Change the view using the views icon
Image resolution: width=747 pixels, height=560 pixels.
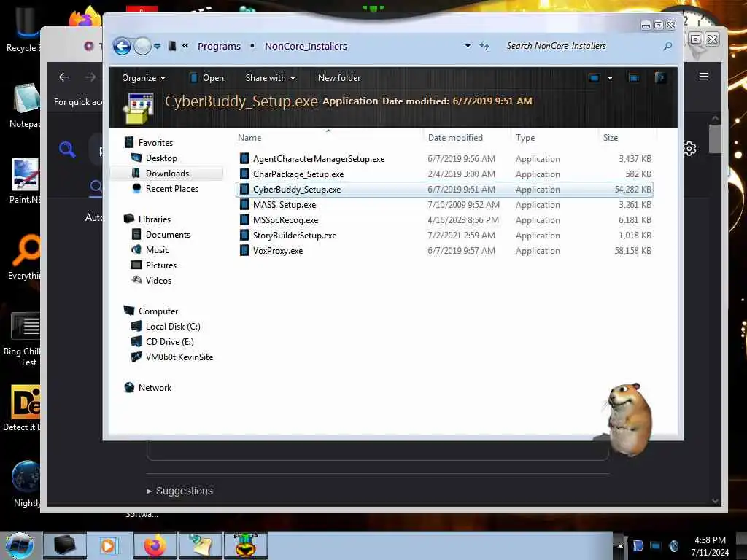pos(594,77)
